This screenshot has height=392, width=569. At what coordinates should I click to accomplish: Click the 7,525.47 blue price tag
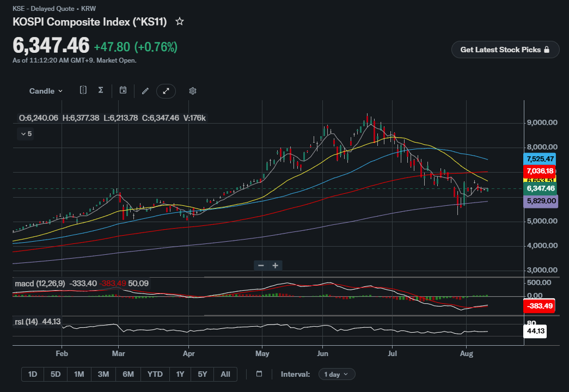pyautogui.click(x=540, y=159)
